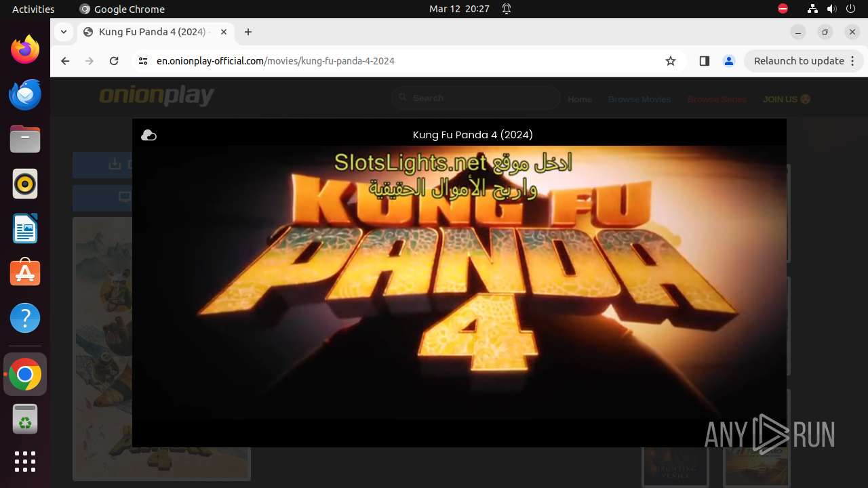
Task: Open Ubuntu Software store in the dock
Action: (x=25, y=273)
